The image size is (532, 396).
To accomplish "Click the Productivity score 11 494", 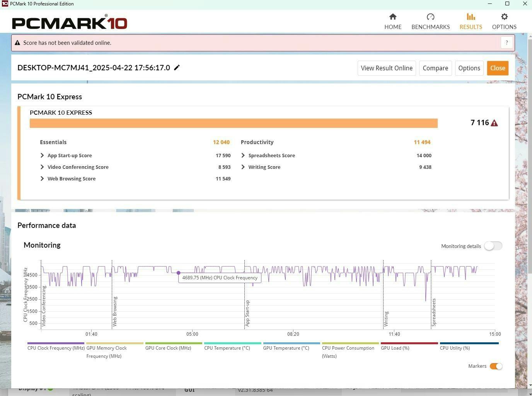I will [x=422, y=142].
